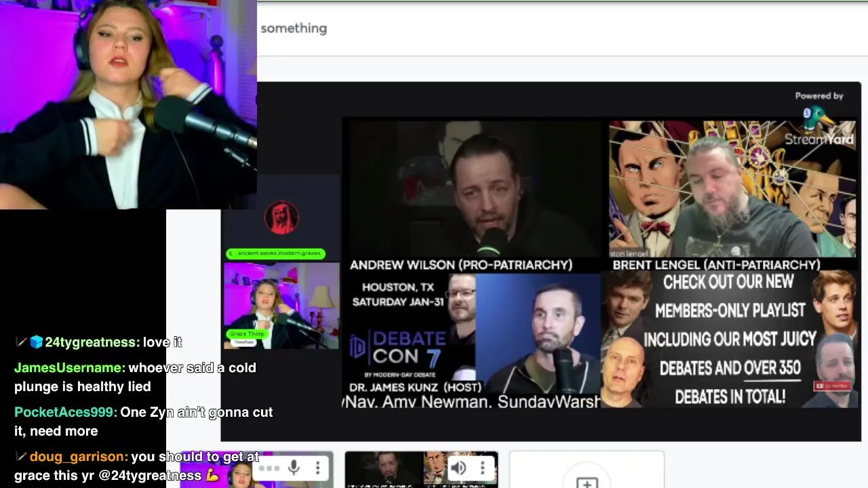This screenshot has height=488, width=868.
Task: Click chat username JamesUsername
Action: [x=70, y=367]
